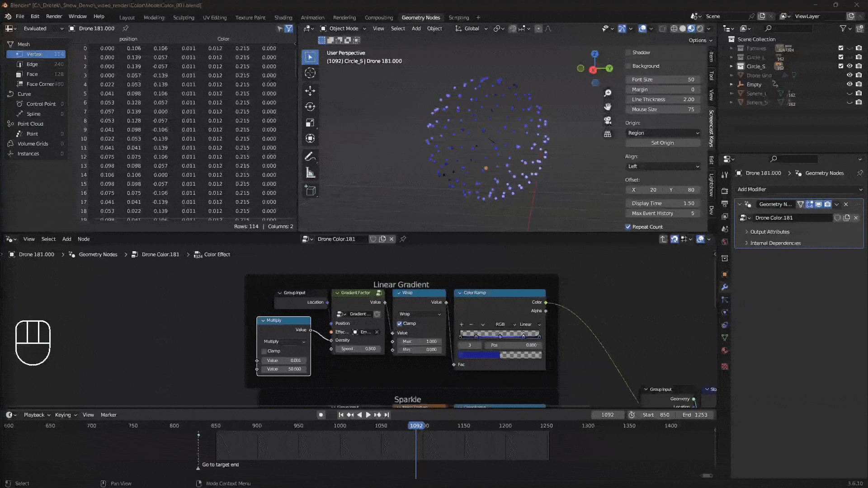Click the Set Origin button
Screen dimensions: 868x488
click(x=662, y=143)
